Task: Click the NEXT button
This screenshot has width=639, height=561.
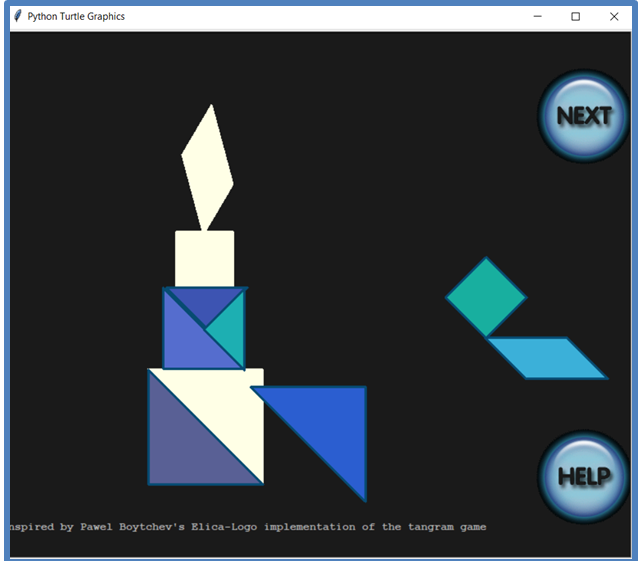Action: tap(584, 116)
